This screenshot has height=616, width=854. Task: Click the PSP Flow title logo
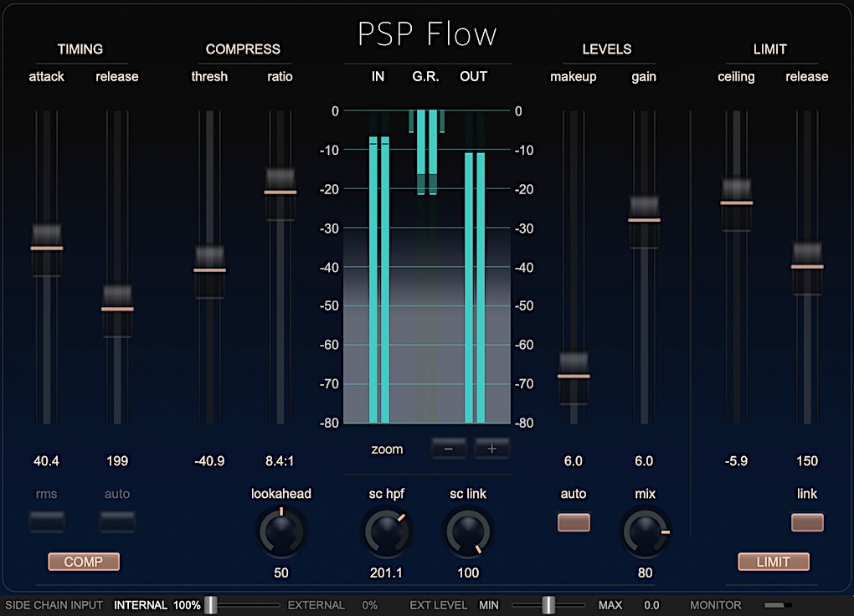point(427,33)
